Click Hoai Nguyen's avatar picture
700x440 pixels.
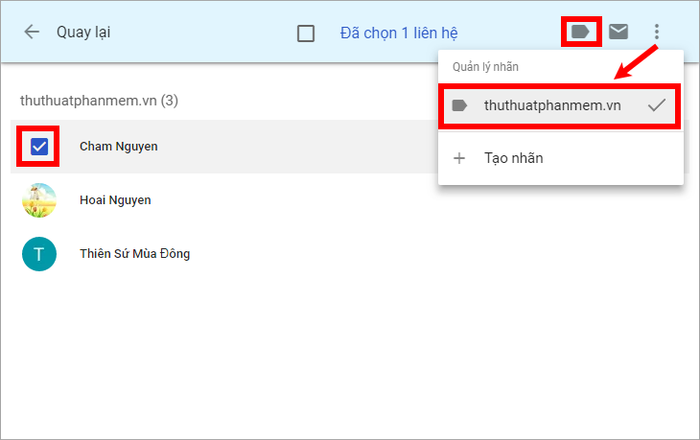coord(39,200)
